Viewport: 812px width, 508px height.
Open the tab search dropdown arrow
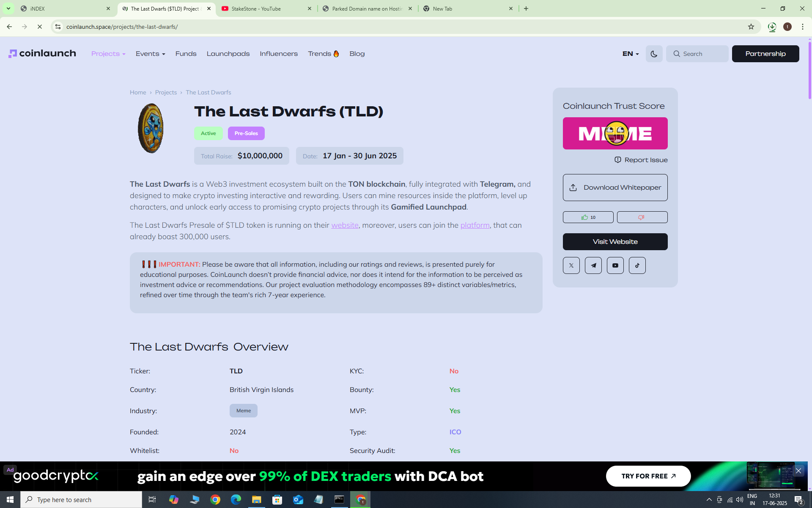tap(8, 8)
